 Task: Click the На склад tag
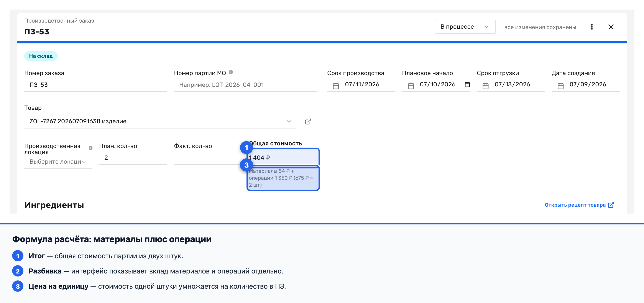click(41, 56)
